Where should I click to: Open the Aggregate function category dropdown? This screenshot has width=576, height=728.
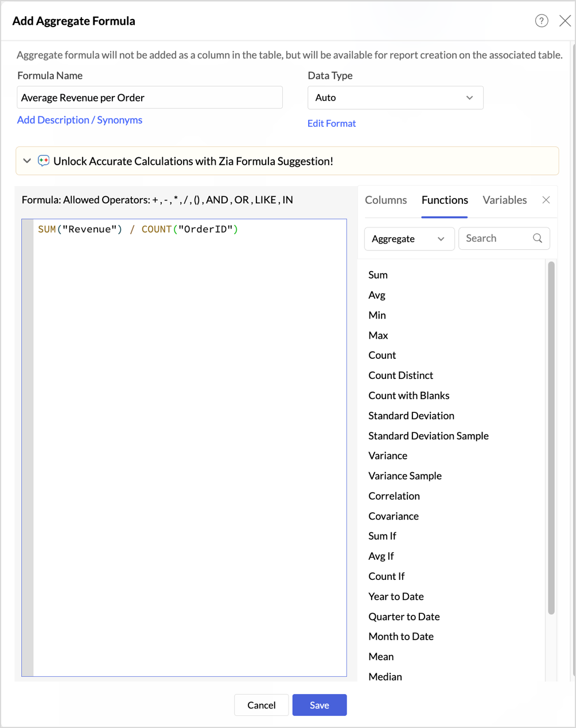point(408,239)
